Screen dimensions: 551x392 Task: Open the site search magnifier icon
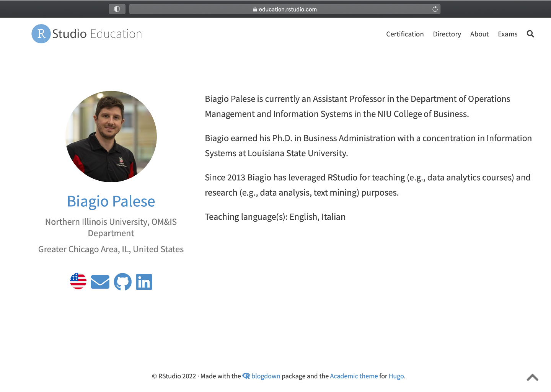tap(530, 34)
